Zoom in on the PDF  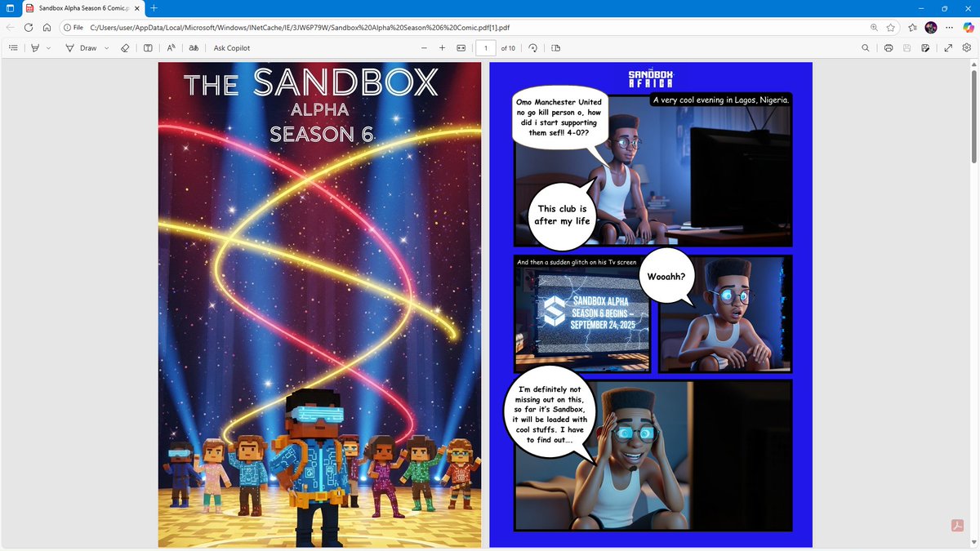(442, 48)
